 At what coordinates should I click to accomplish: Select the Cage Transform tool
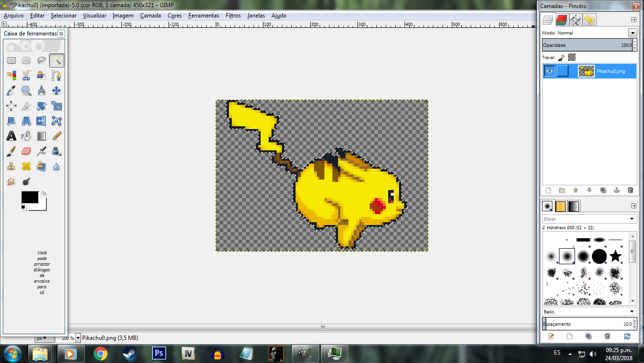[x=57, y=121]
